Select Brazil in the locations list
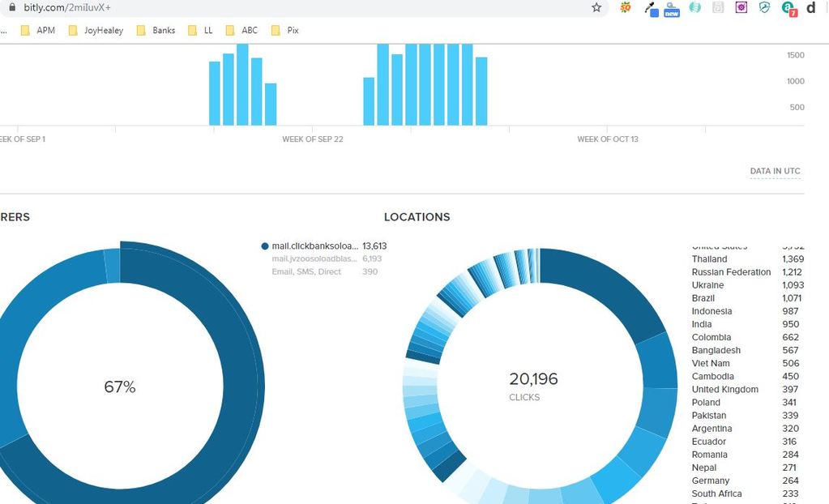This screenshot has height=504, width=829. (x=748, y=298)
